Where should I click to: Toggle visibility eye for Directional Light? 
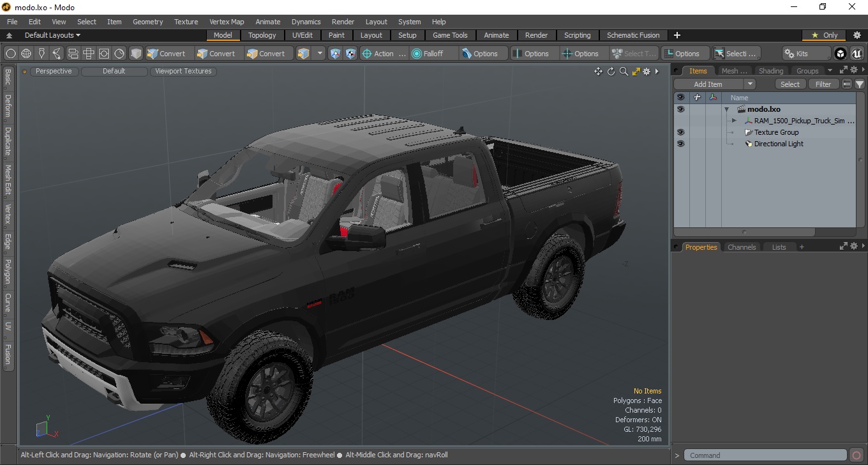(x=680, y=144)
